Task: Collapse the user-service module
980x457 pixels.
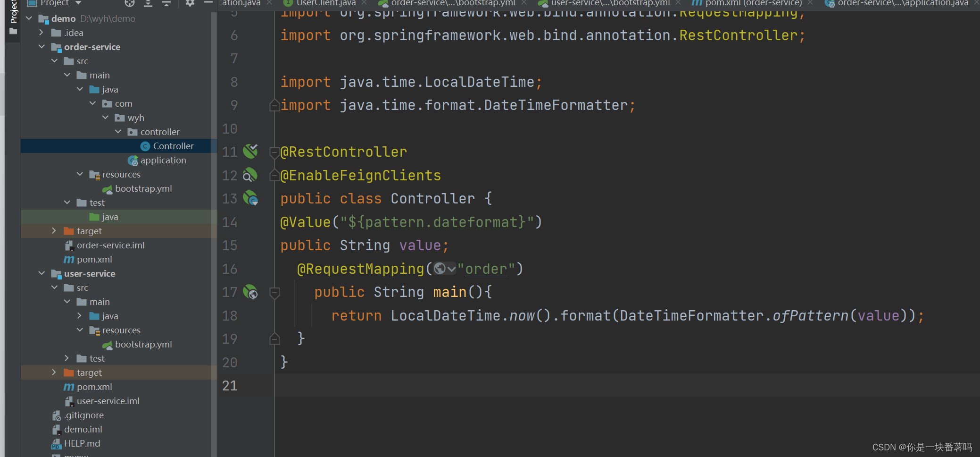Action: [42, 273]
